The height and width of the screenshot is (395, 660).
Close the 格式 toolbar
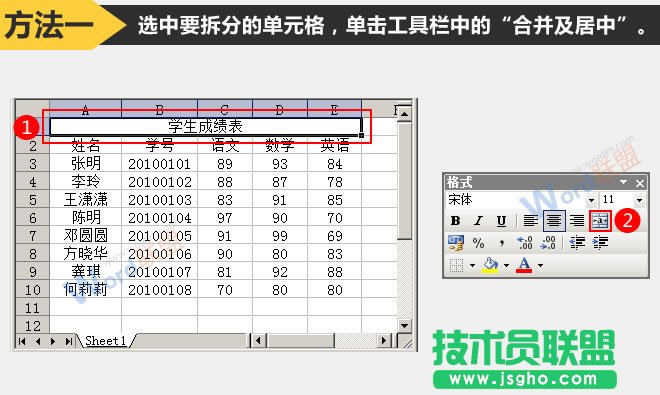tap(640, 183)
